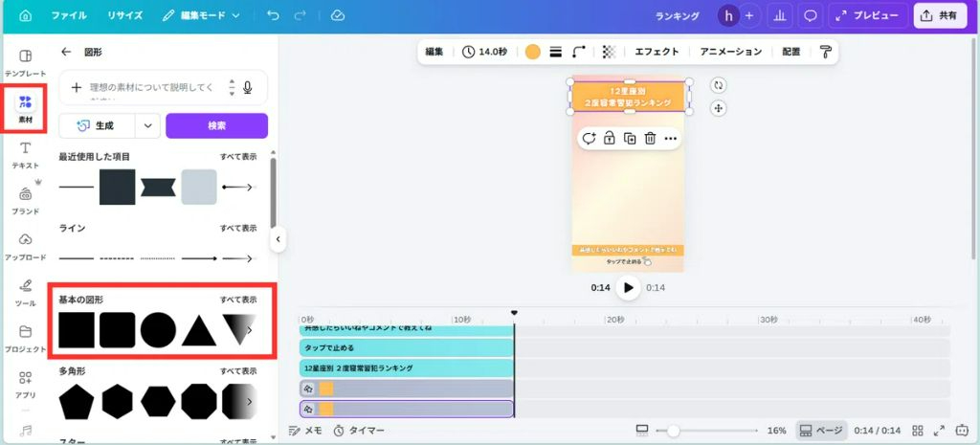The height and width of the screenshot is (445, 980).
Task: Open transparency checkerboard icon
Action: coord(609,52)
